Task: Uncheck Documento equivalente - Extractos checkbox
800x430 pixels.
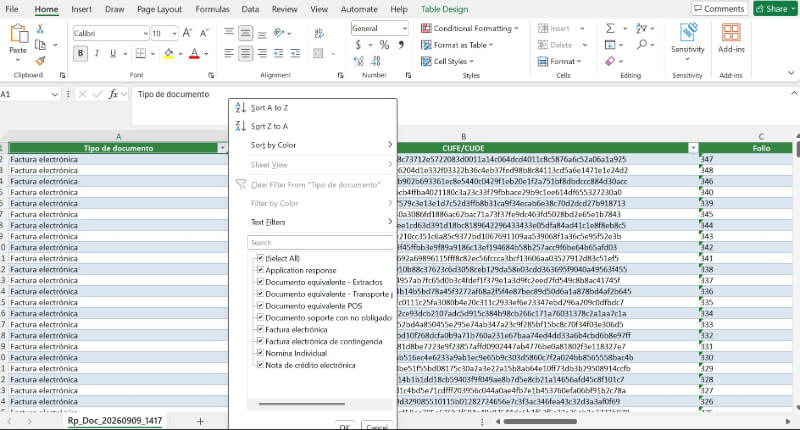Action: (260, 282)
